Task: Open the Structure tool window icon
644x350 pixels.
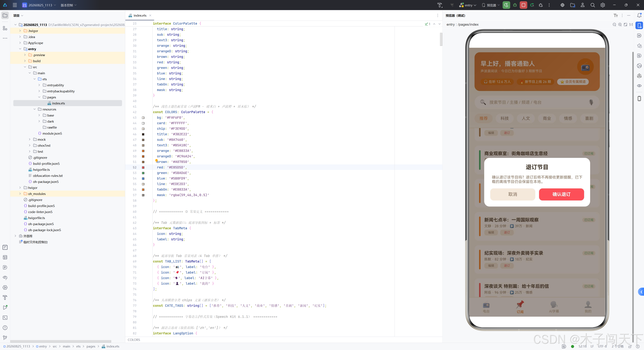Action: pyautogui.click(x=5, y=28)
